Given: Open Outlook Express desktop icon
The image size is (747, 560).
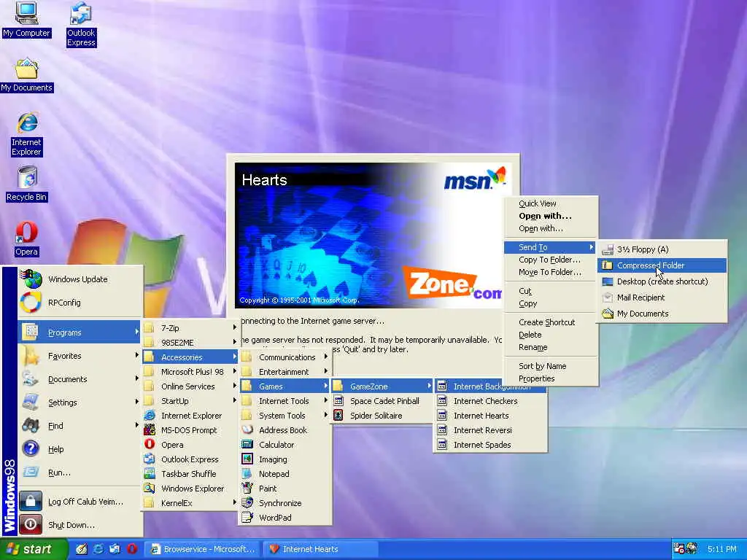Looking at the screenshot, I should (x=81, y=24).
